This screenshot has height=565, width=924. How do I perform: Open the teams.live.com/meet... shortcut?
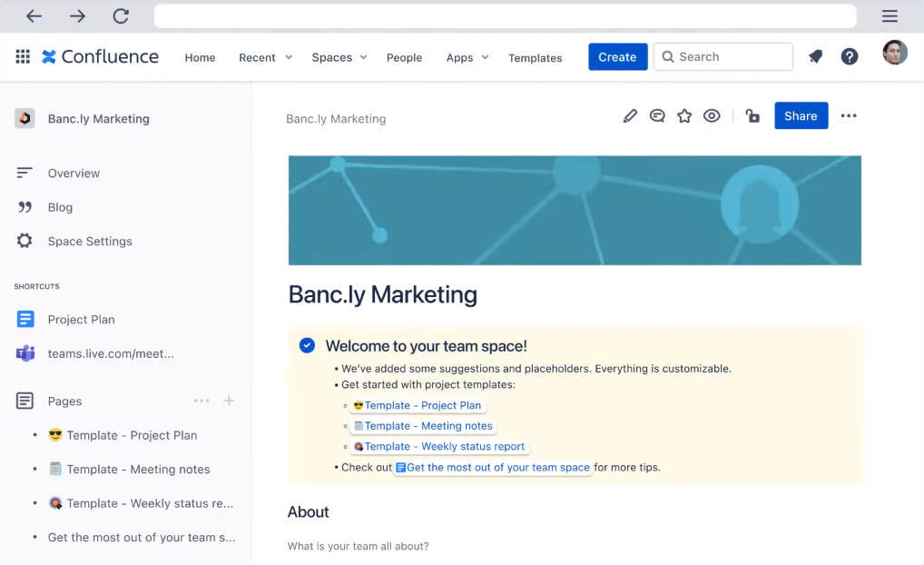pyautogui.click(x=111, y=353)
